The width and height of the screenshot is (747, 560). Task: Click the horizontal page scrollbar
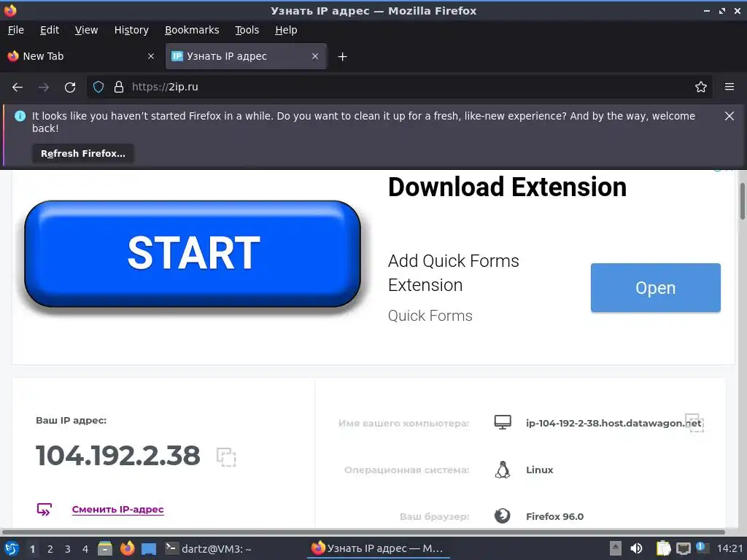(x=363, y=532)
